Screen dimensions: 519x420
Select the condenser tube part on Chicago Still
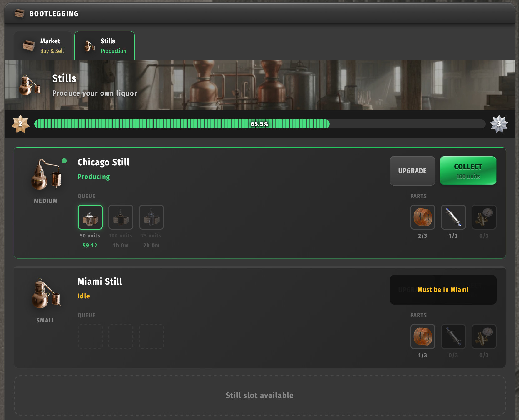pyautogui.click(x=453, y=217)
